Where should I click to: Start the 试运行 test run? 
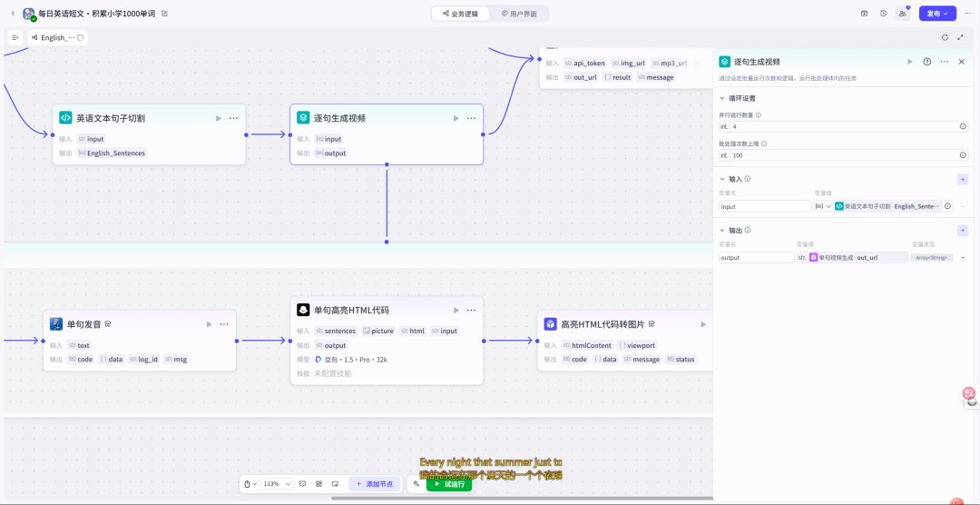449,484
